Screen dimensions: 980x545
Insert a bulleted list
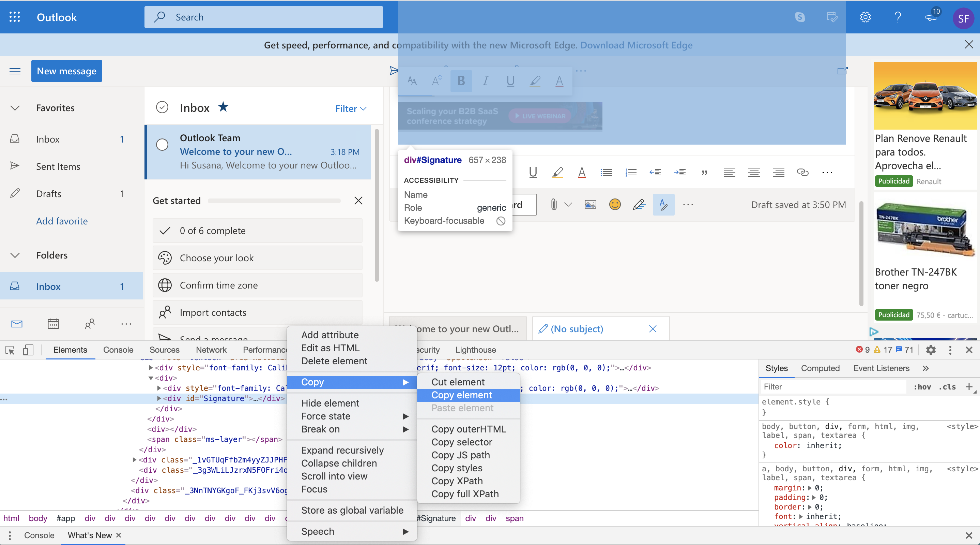607,173
